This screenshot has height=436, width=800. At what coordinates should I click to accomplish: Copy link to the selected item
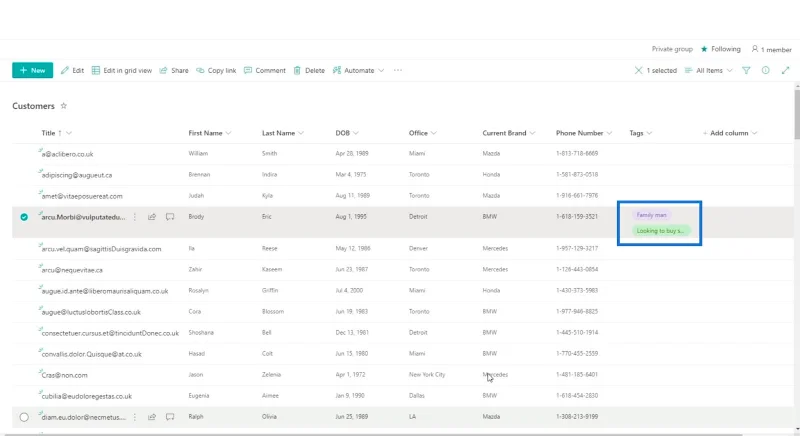click(216, 70)
